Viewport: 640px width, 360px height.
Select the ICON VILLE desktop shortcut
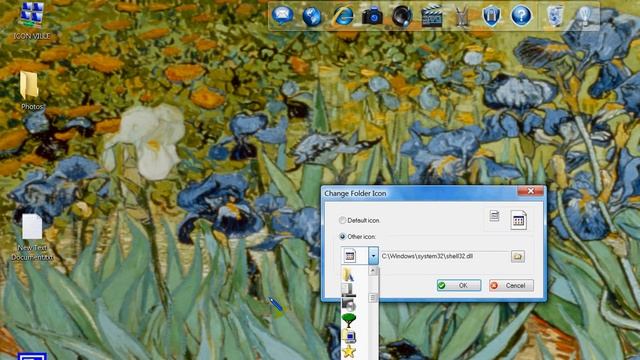tap(32, 20)
